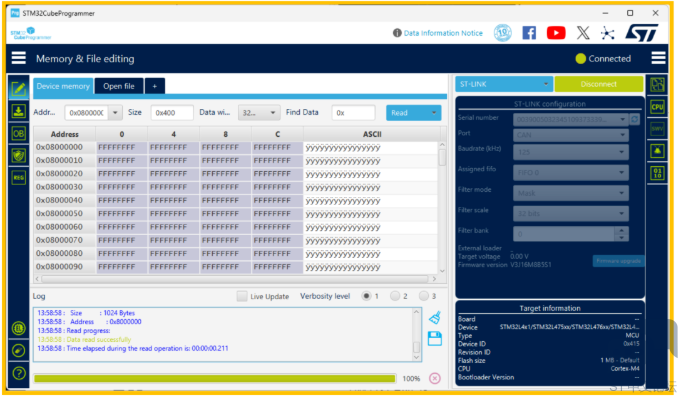Open the bell-shaped icon in right sidebar
Viewport: 686px width, 402px height.
(657, 151)
